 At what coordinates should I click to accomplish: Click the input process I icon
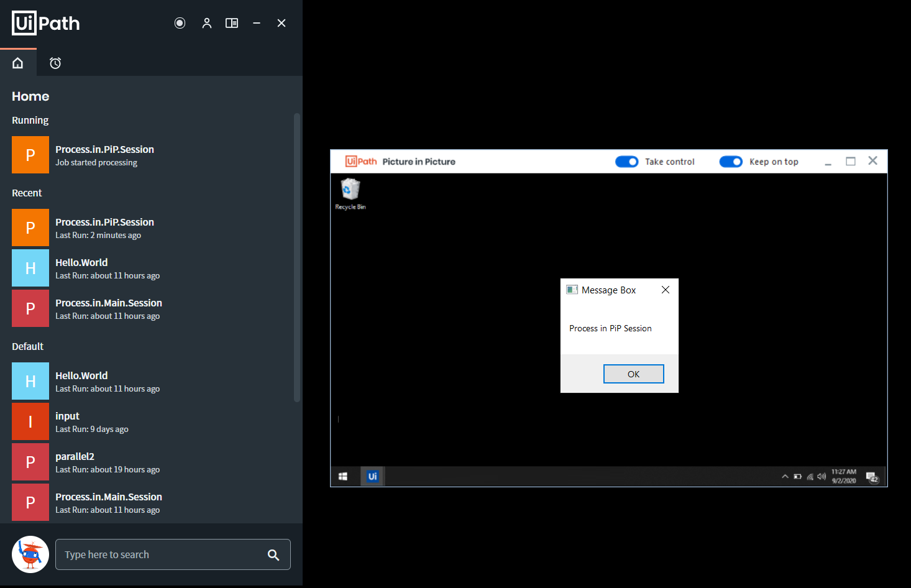(x=30, y=421)
